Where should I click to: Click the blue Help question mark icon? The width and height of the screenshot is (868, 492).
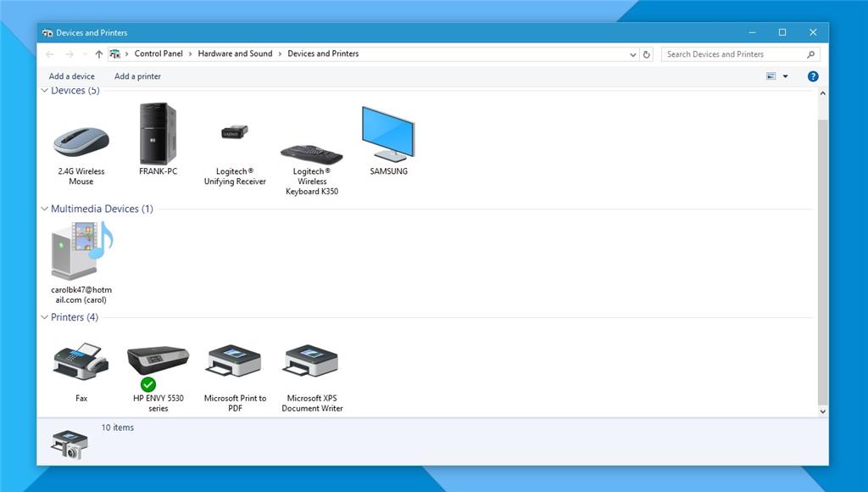click(813, 76)
